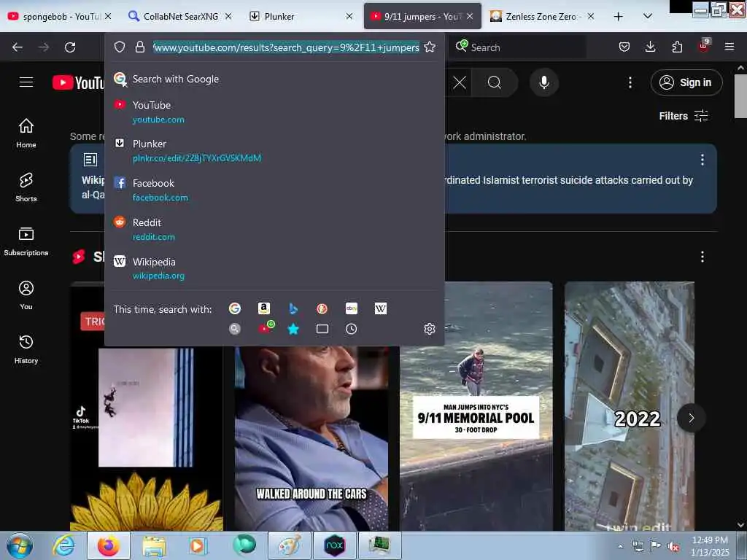This screenshot has height=560, width=747.
Task: Open History in YouTube sidebar
Action: click(26, 349)
